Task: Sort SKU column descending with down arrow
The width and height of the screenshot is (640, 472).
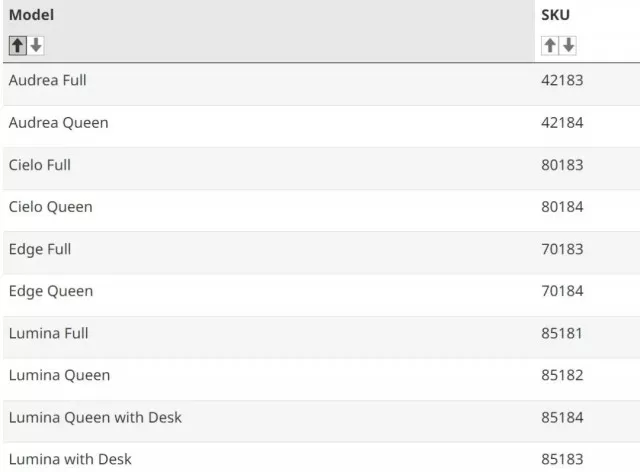Action: click(x=568, y=45)
